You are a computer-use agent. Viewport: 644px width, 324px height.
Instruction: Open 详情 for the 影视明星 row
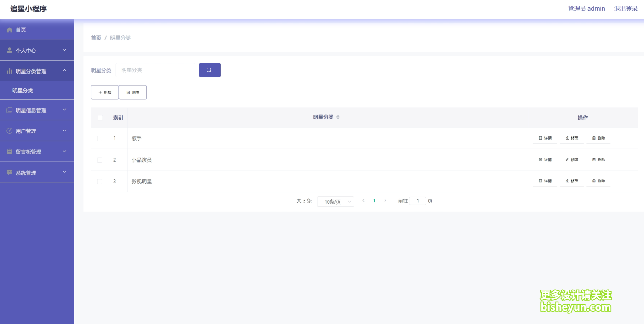[x=545, y=181]
